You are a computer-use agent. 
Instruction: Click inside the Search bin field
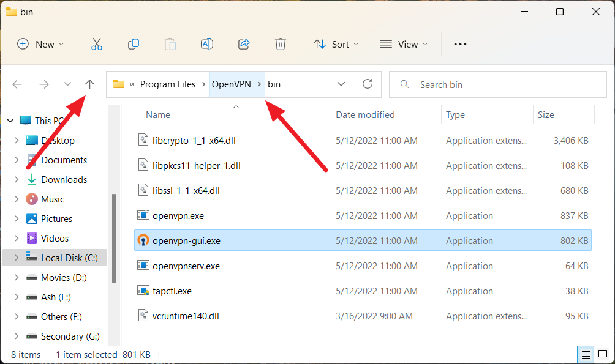point(497,84)
